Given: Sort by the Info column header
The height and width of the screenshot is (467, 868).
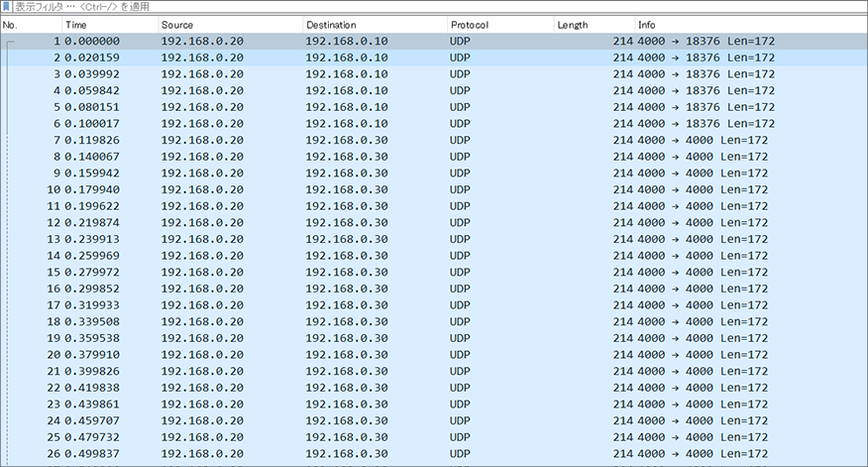Looking at the screenshot, I should point(751,25).
